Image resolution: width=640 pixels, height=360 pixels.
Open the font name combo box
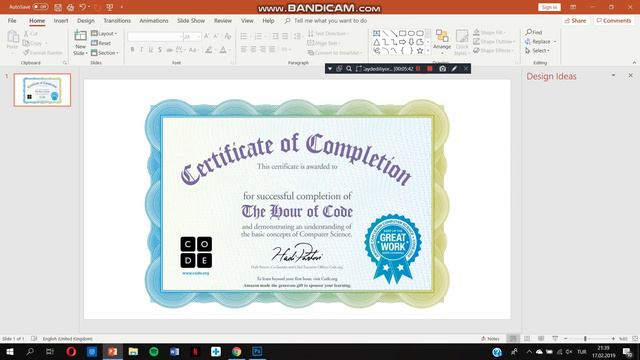[x=155, y=37]
